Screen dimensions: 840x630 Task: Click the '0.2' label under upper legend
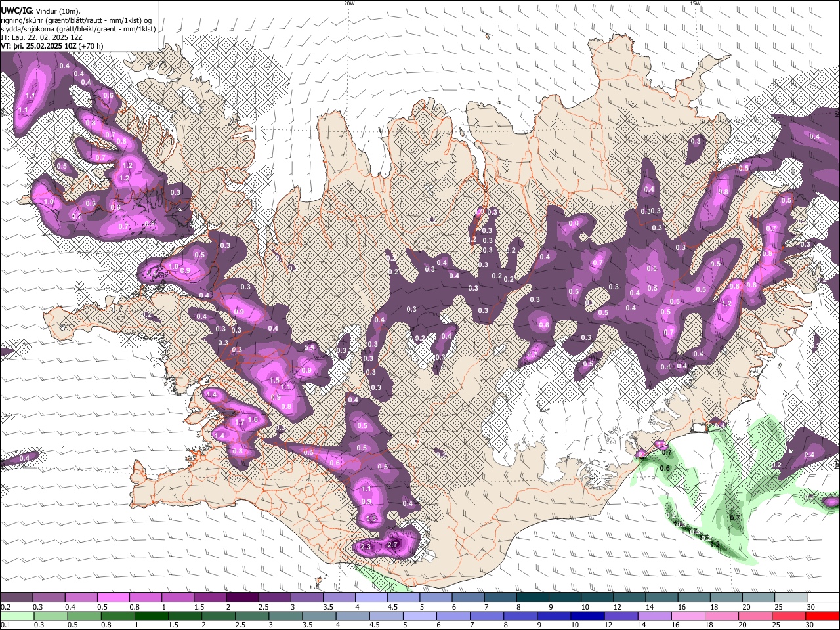click(x=6, y=607)
